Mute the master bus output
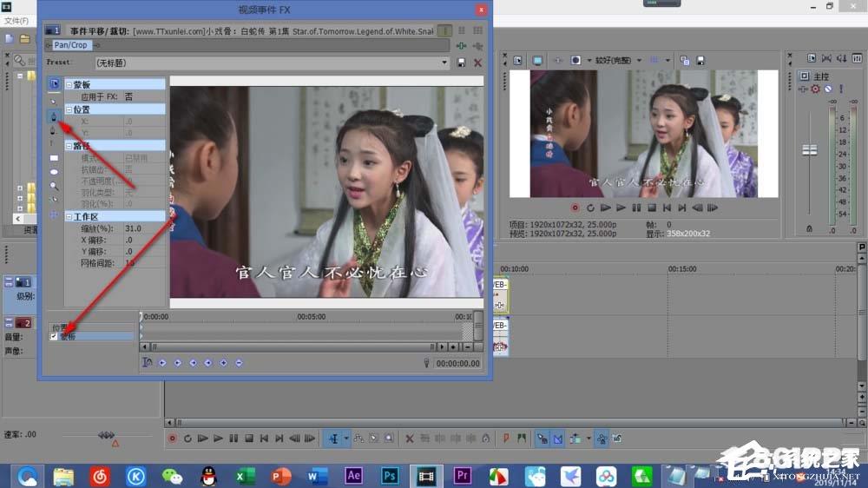 828,89
